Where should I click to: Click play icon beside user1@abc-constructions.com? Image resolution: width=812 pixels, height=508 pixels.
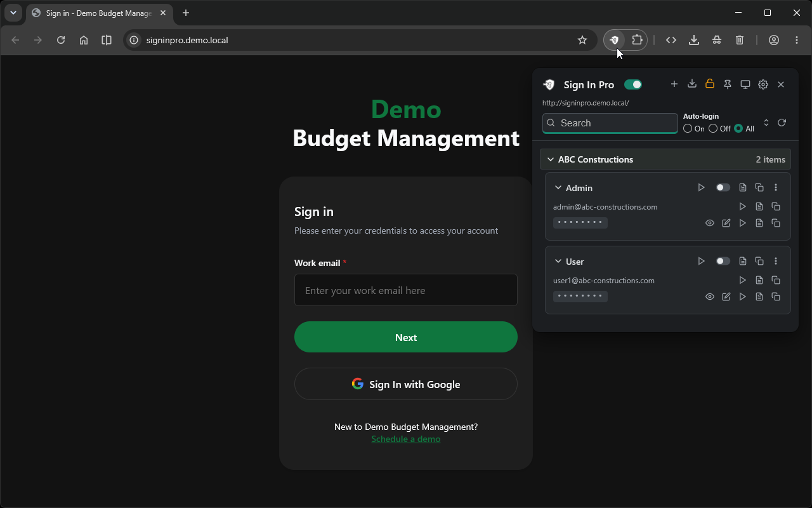[x=743, y=280]
